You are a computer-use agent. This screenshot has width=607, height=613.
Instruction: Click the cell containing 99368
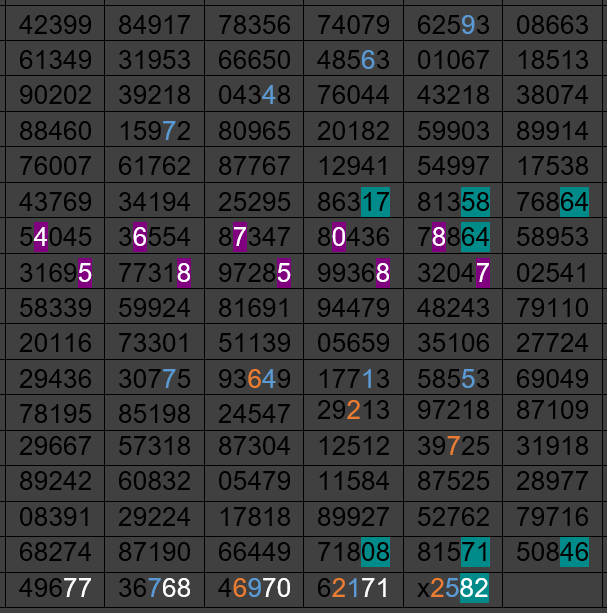tap(353, 272)
